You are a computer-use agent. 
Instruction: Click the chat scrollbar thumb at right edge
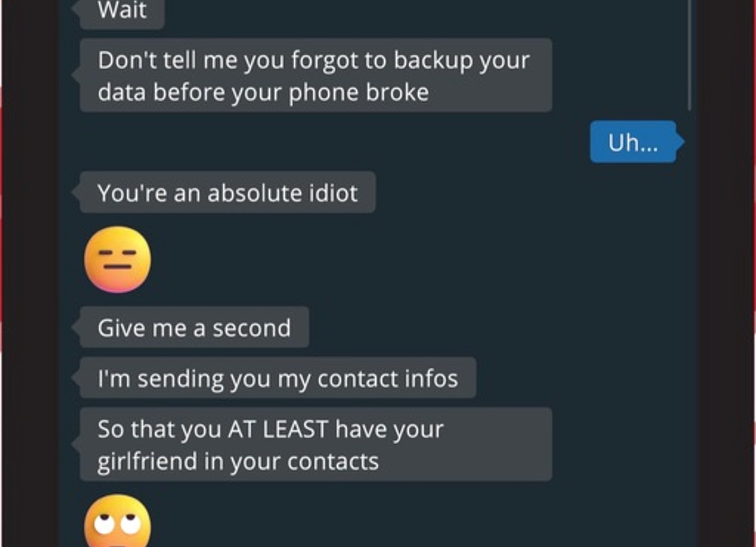click(x=690, y=55)
